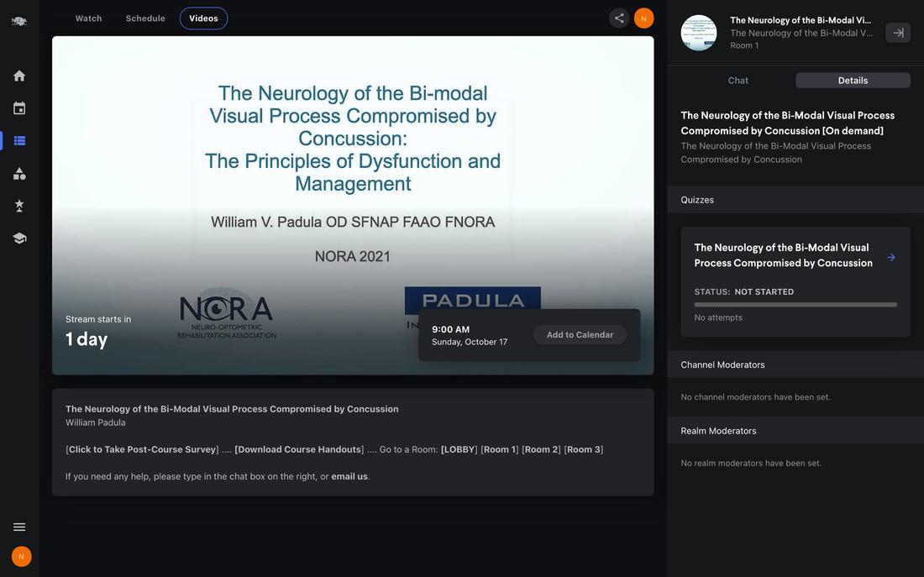Image resolution: width=924 pixels, height=577 pixels.
Task: Open the Download Course Handouts link
Action: coord(299,449)
